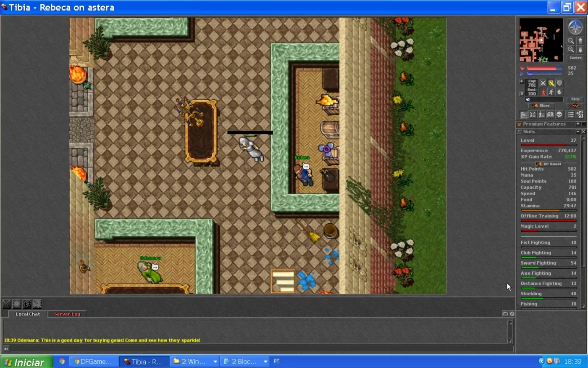Click the minimap thumbnail
Image resolution: width=588 pixels, height=368 pixels.
click(541, 40)
